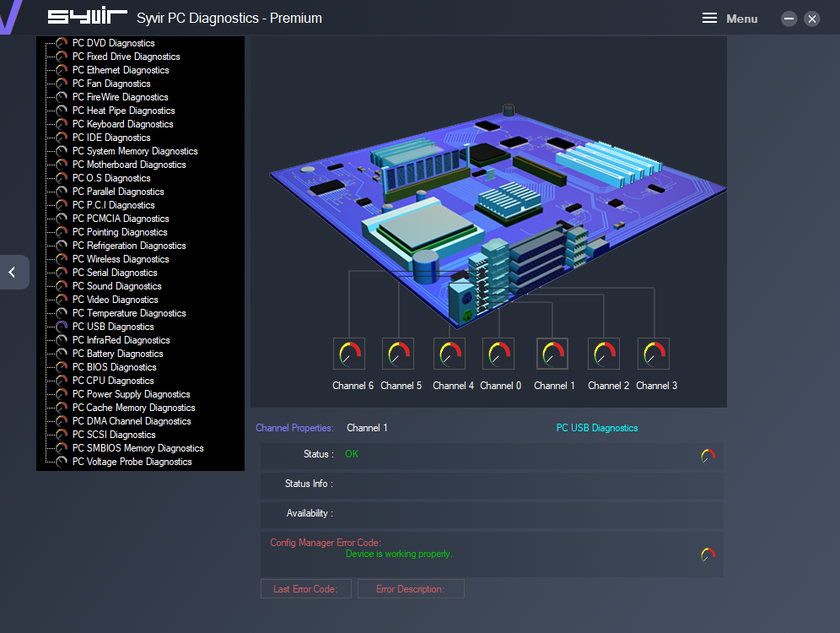Select PC P.C.I Diagnostics in tree

114,205
